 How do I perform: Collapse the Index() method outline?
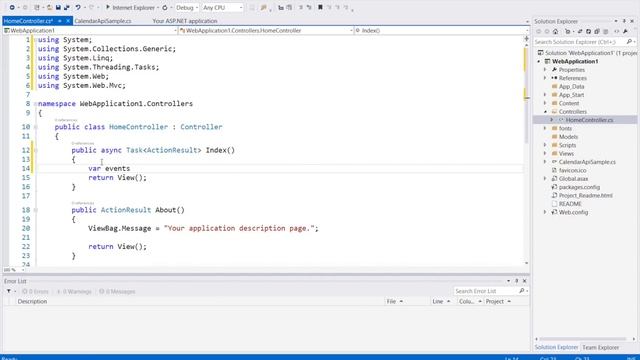[x=36, y=150]
